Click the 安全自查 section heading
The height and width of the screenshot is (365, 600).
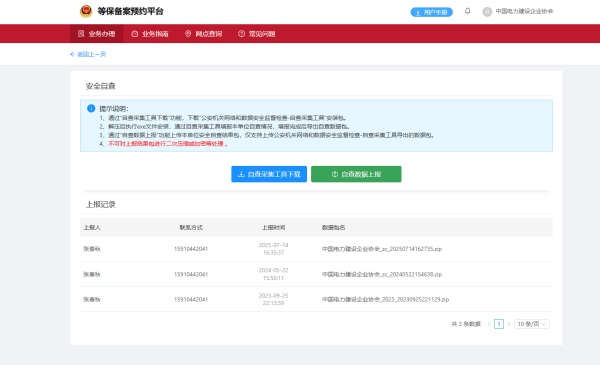pyautogui.click(x=100, y=86)
